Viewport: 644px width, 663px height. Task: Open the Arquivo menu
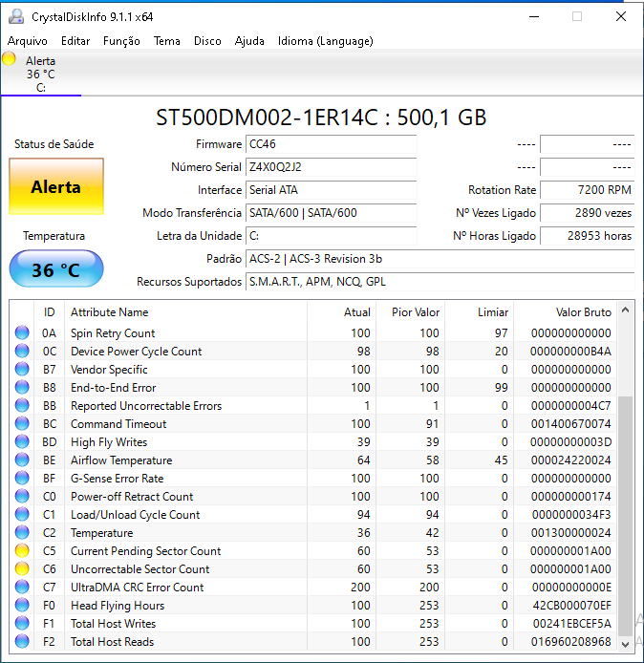coord(28,41)
